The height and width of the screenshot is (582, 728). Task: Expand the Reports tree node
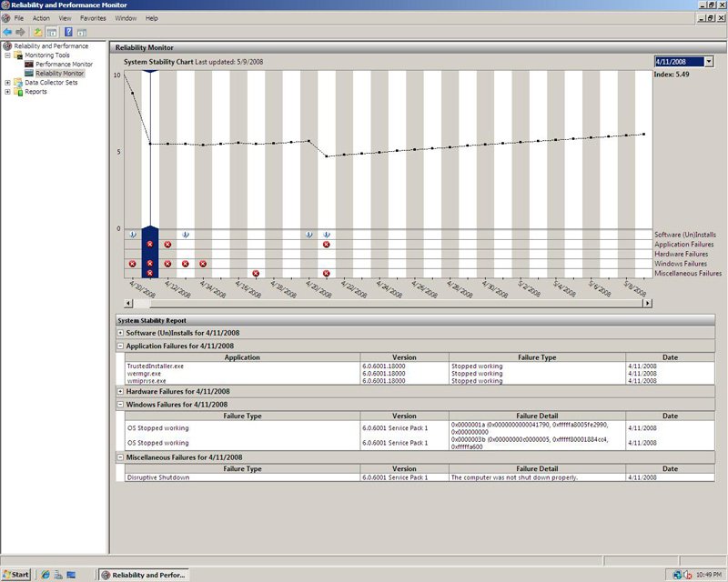coord(7,92)
